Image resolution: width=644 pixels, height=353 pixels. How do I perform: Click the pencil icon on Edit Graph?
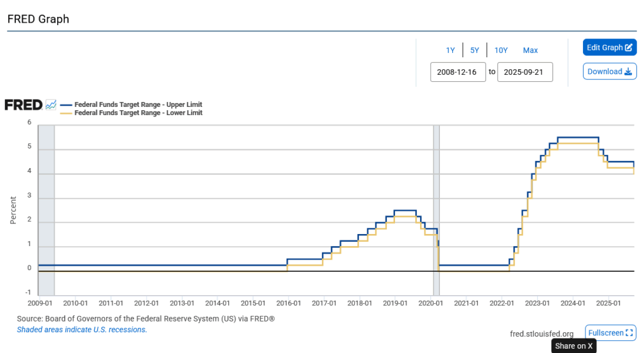628,48
